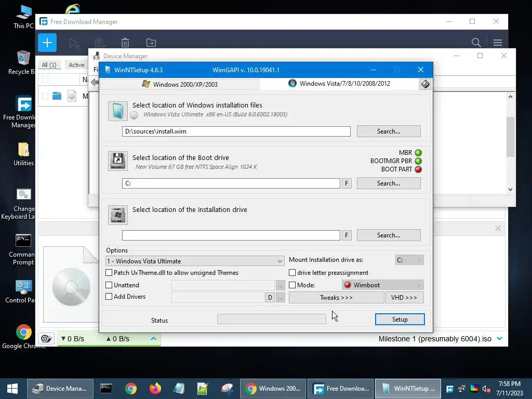Click the Tweaks >>> button
This screenshot has height=399, width=532.
pyautogui.click(x=336, y=298)
